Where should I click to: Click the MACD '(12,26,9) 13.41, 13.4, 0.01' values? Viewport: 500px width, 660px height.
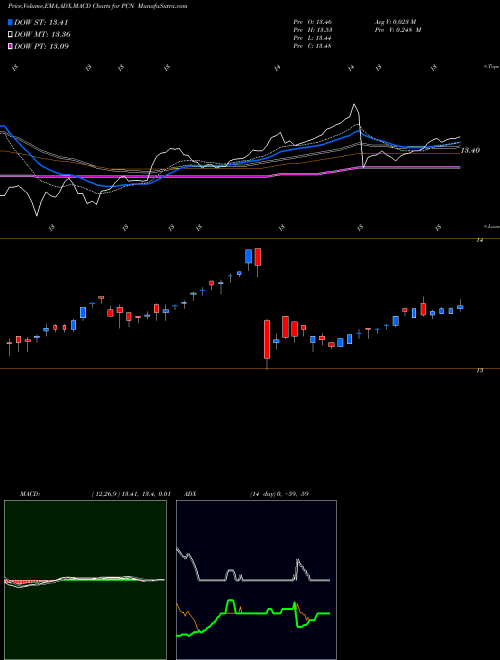[131, 494]
